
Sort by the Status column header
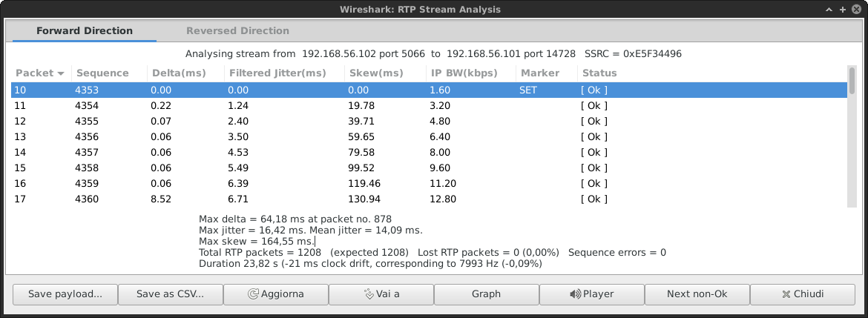click(x=712, y=73)
